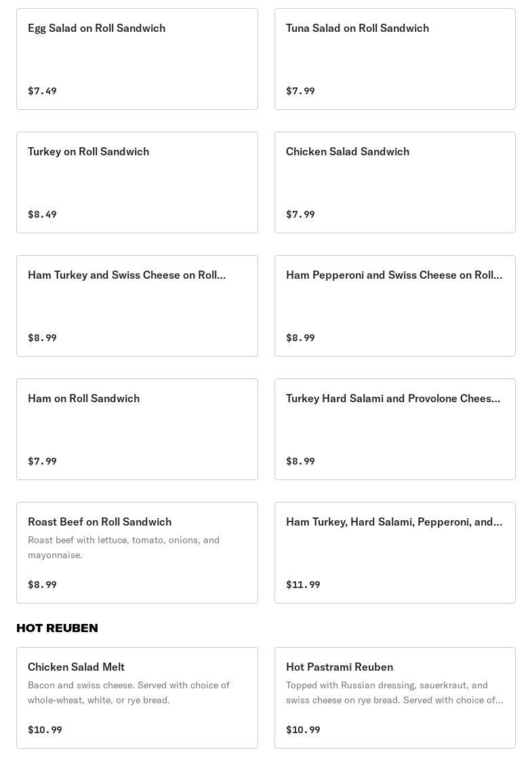Click the HOT REUBEN section heading
Image resolution: width=532 pixels, height=765 pixels.
point(57,628)
